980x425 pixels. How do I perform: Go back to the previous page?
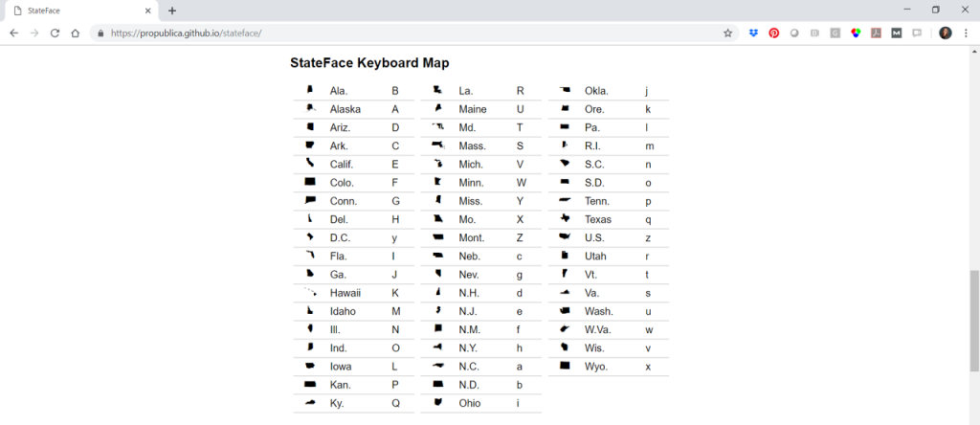14,34
